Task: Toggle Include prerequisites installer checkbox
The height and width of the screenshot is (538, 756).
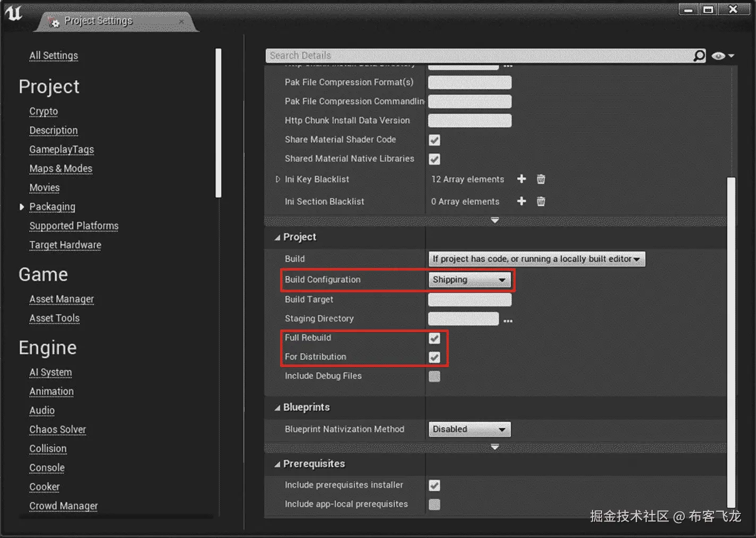Action: 435,485
